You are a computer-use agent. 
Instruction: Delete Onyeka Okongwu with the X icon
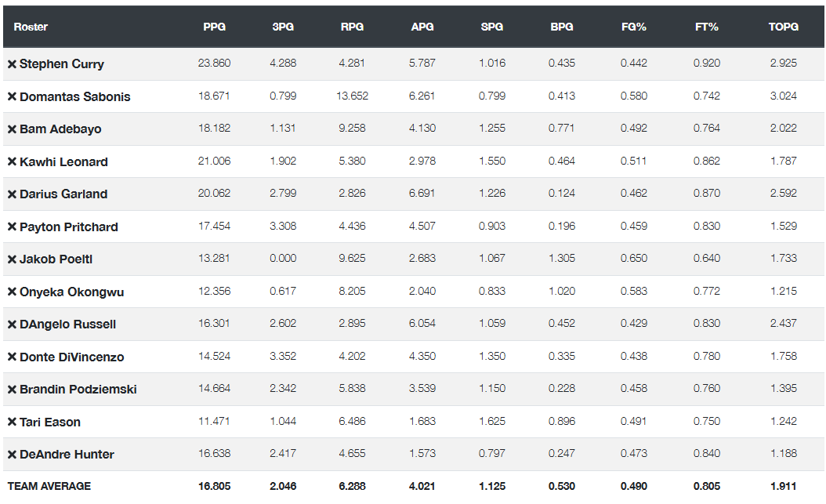pyautogui.click(x=12, y=292)
